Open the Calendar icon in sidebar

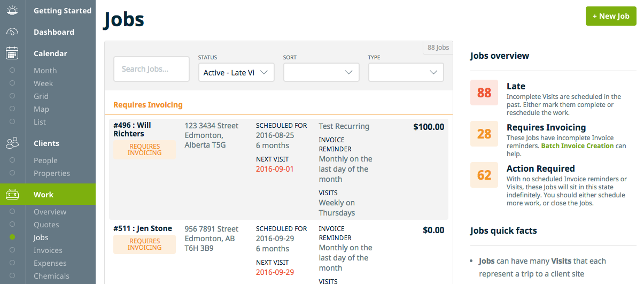point(12,53)
